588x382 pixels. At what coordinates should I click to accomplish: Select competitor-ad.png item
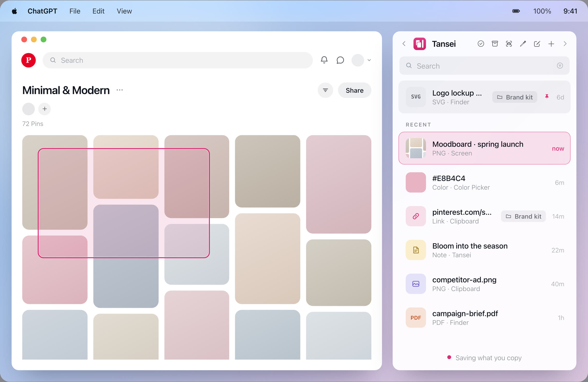[484, 284]
